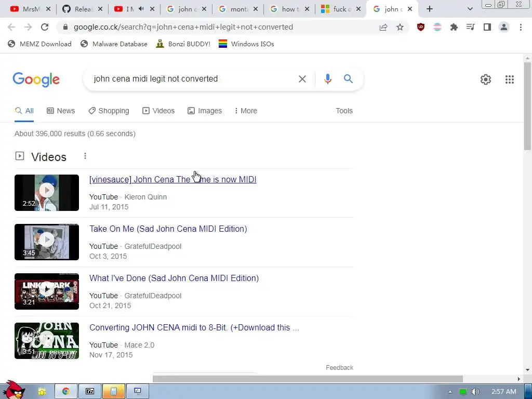Click the horizontal scrollbar thumb
This screenshot has height=399, width=532.
pyautogui.click(x=308, y=379)
